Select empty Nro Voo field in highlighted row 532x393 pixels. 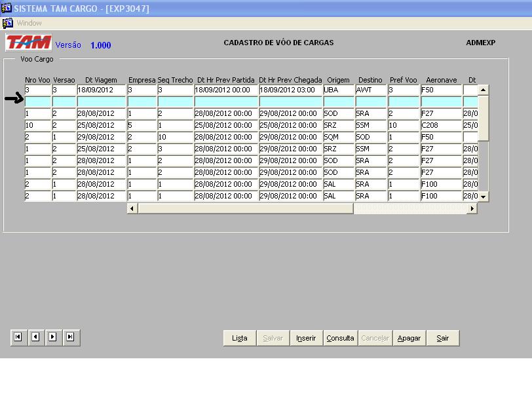38,102
